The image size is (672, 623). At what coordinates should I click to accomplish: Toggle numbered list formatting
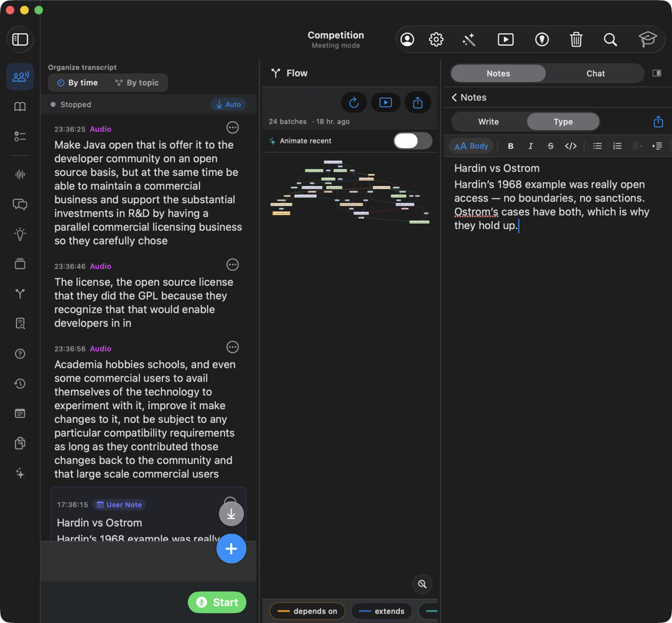pyautogui.click(x=617, y=146)
